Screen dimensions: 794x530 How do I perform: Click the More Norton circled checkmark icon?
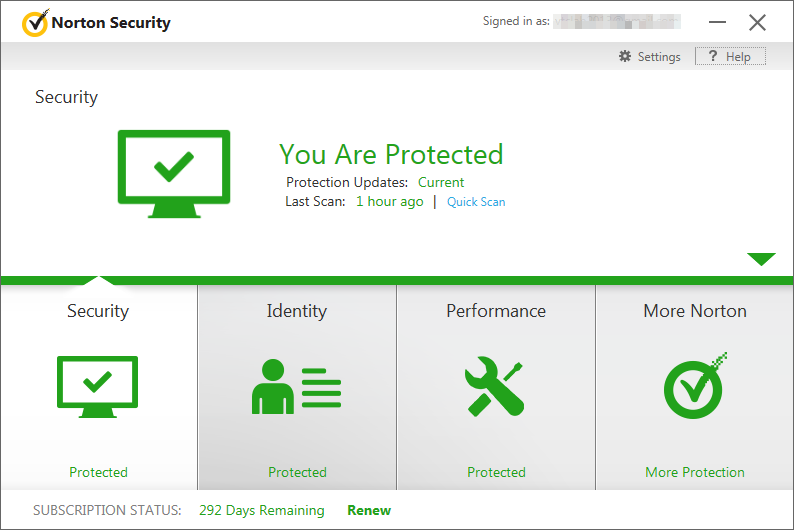[x=695, y=386]
